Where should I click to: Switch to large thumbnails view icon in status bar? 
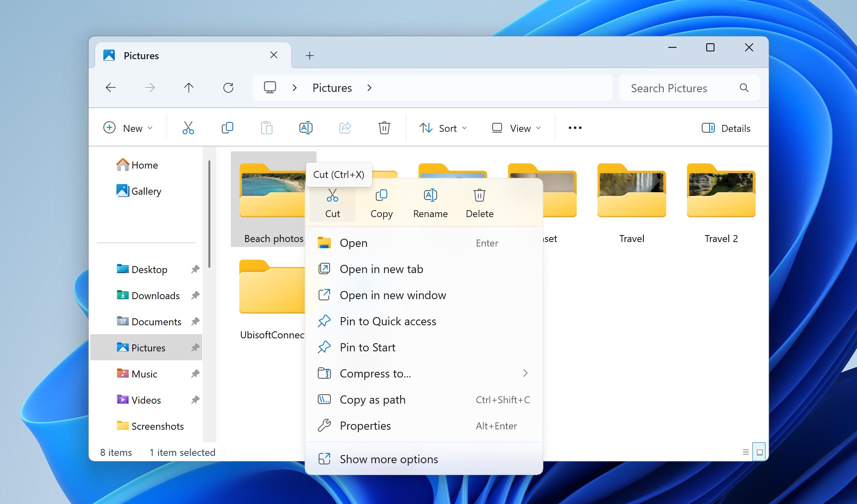(759, 452)
